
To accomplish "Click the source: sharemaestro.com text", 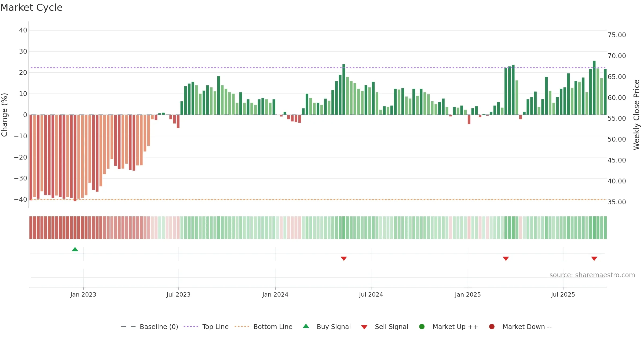I will 592,275.
